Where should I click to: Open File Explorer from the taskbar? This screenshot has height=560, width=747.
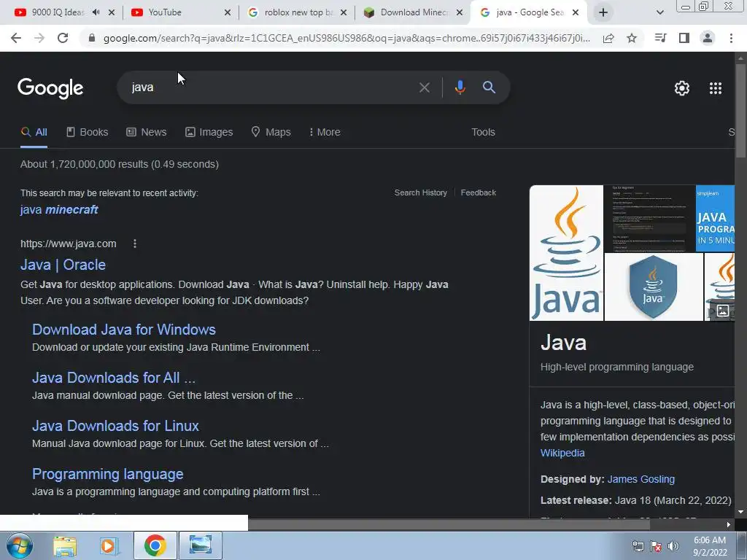[65, 545]
